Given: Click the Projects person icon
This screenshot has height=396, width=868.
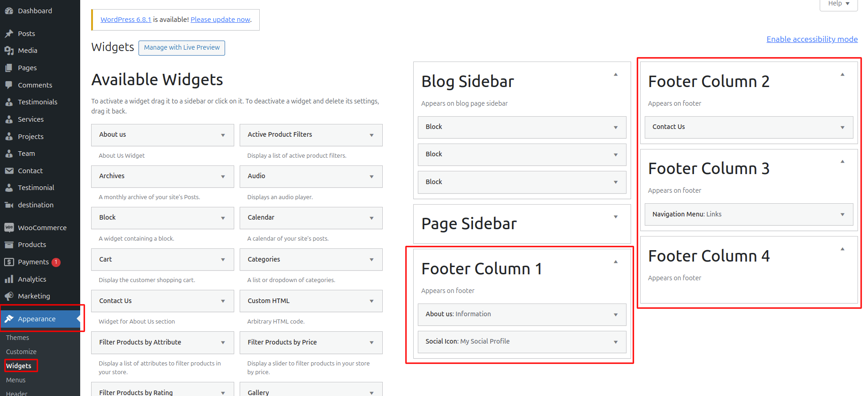Looking at the screenshot, I should tap(9, 137).
